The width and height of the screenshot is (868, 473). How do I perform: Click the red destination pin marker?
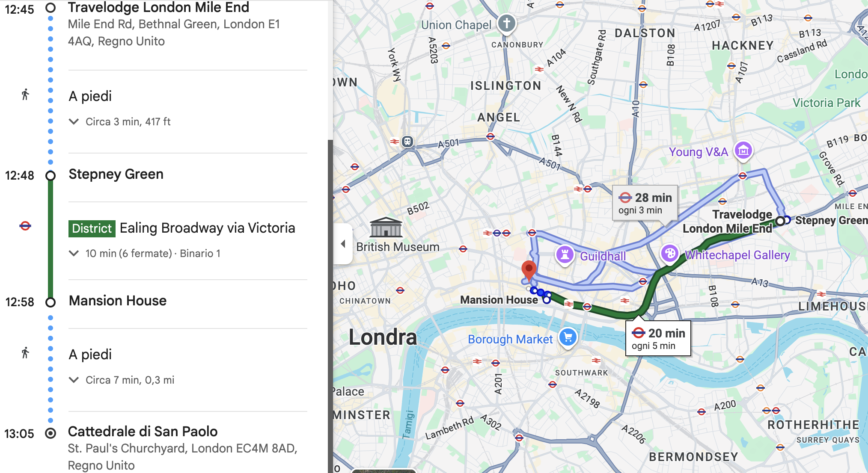[529, 270]
